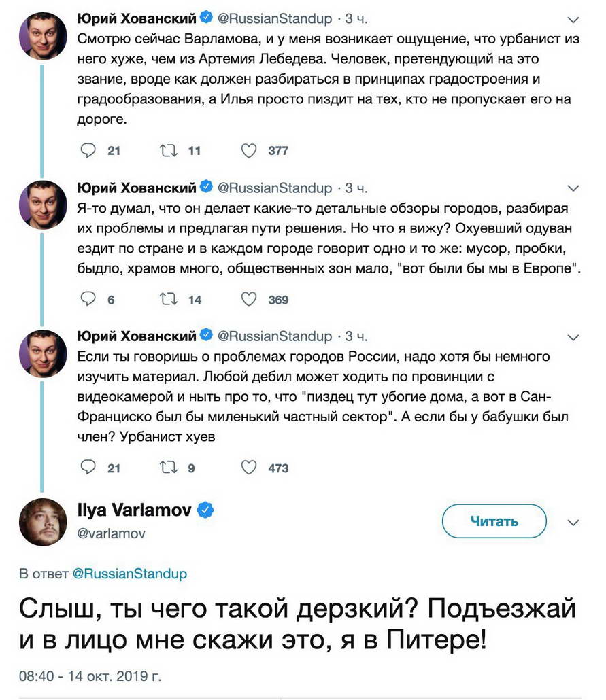Retweet the first tweet with 11 retweets

coord(169,150)
